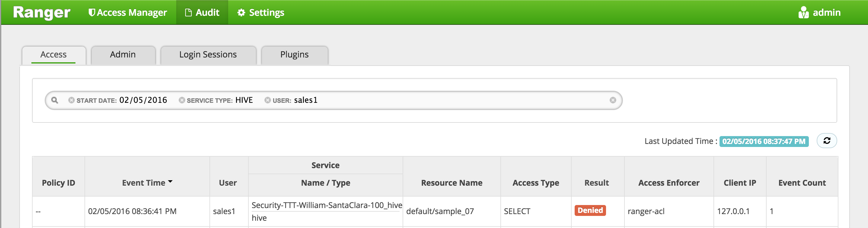Image resolution: width=868 pixels, height=228 pixels.
Task: Sort by Event Time column
Action: [147, 183]
